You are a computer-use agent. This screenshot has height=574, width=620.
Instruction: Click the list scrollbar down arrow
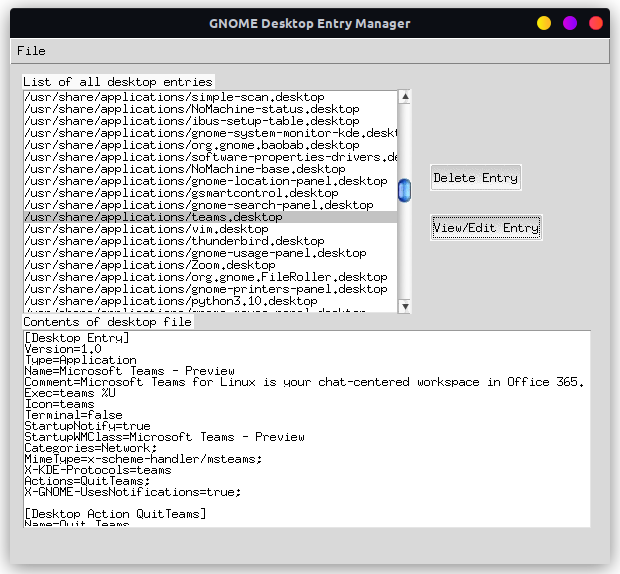coord(405,306)
